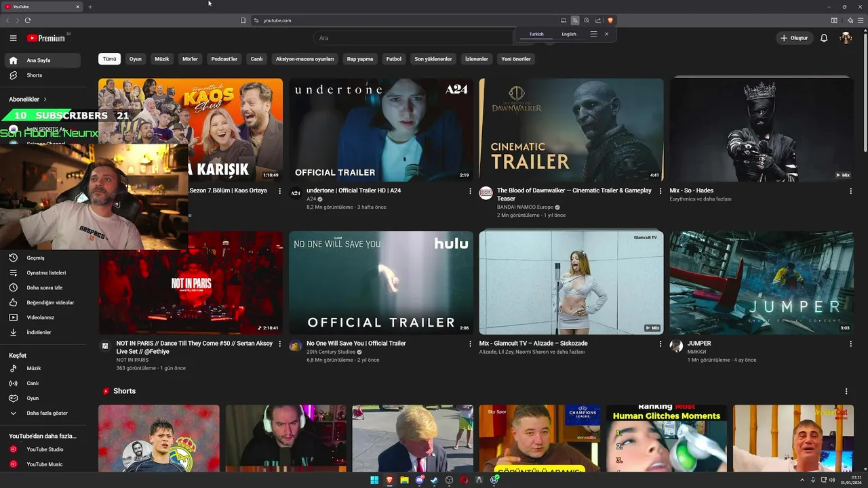Open Daha sonra izle list

click(x=43, y=287)
